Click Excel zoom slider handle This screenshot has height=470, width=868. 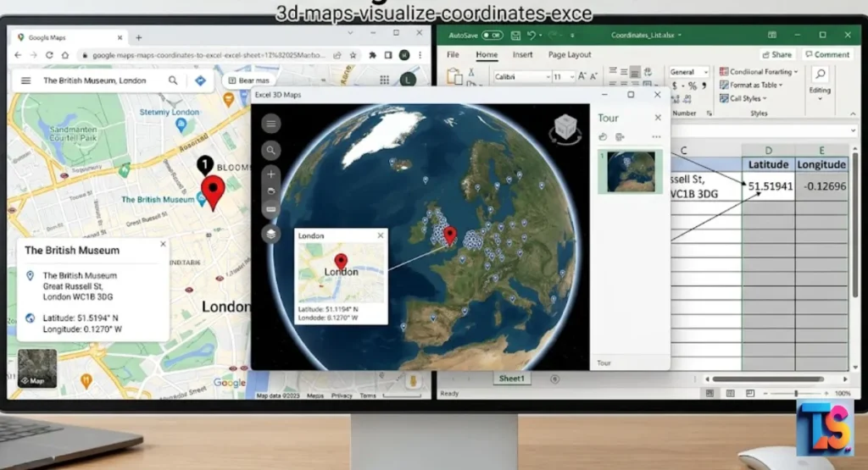coord(796,393)
